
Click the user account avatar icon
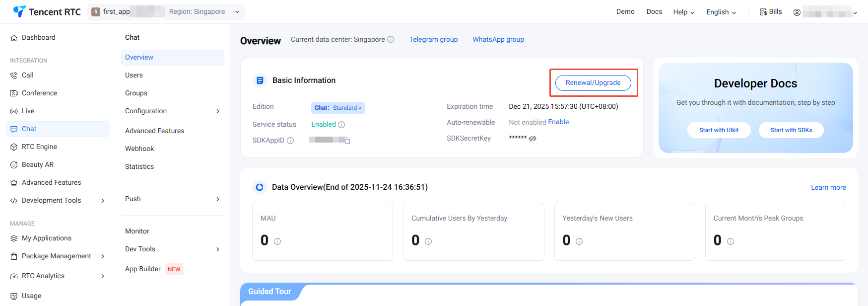pyautogui.click(x=797, y=12)
